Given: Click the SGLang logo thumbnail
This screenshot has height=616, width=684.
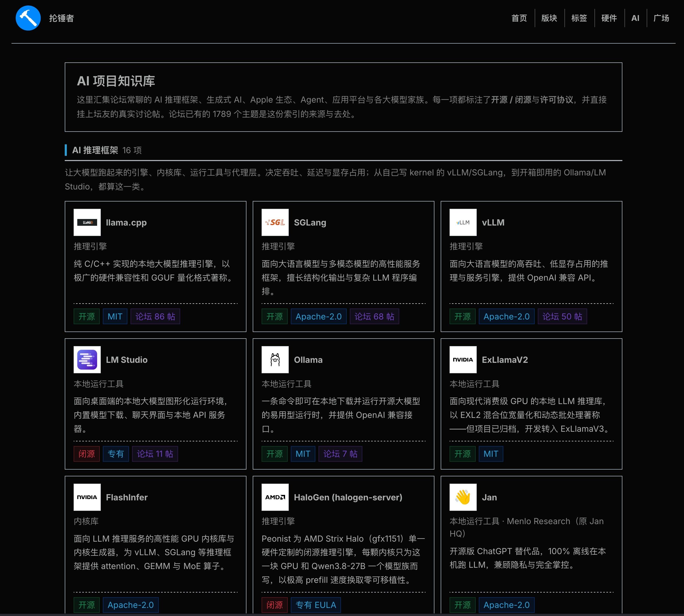Looking at the screenshot, I should [x=275, y=222].
